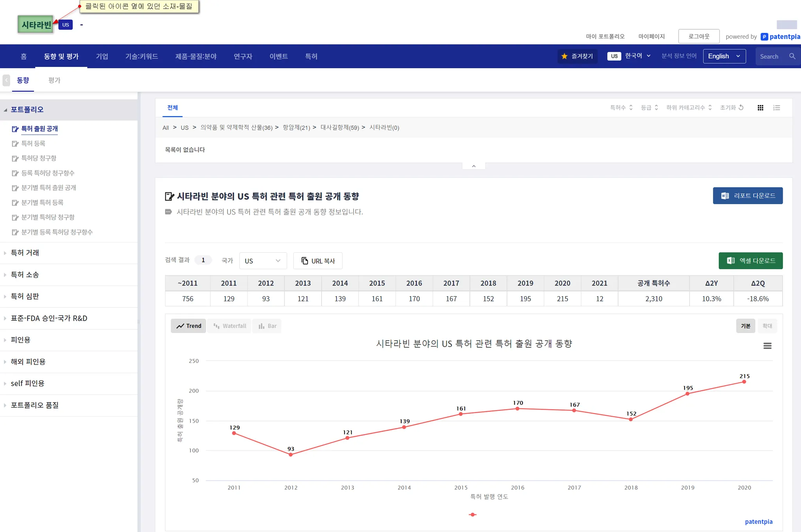Switch to grid view icon

coord(760,108)
